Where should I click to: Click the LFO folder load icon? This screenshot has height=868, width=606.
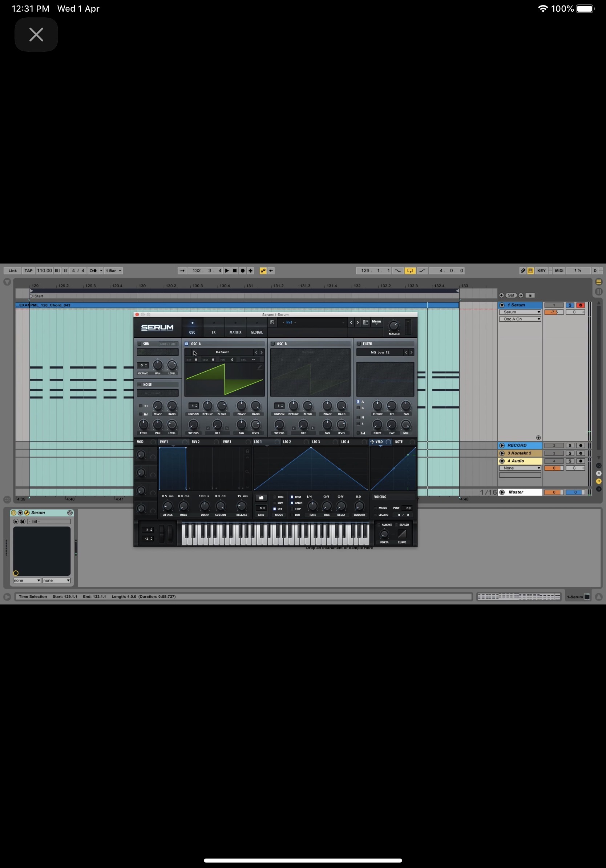(x=261, y=498)
